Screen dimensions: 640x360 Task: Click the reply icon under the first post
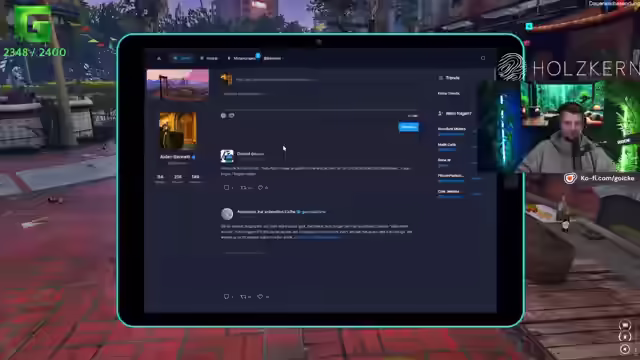click(227, 187)
